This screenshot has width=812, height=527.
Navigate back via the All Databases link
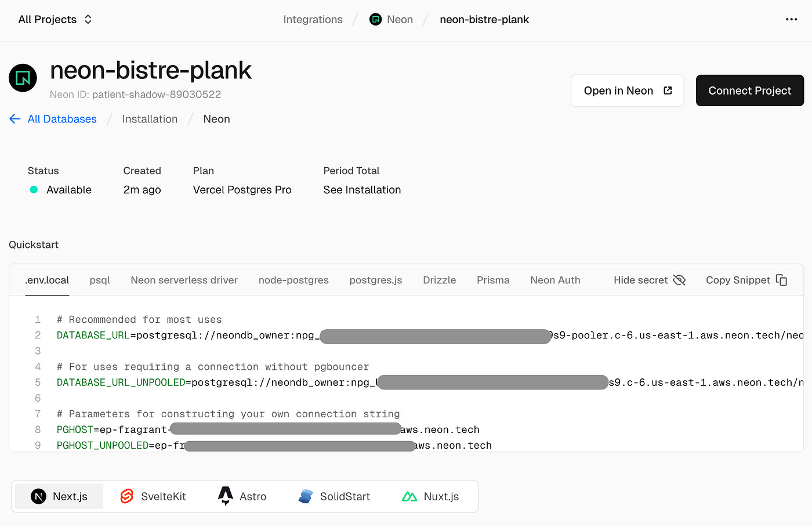pyautogui.click(x=61, y=118)
